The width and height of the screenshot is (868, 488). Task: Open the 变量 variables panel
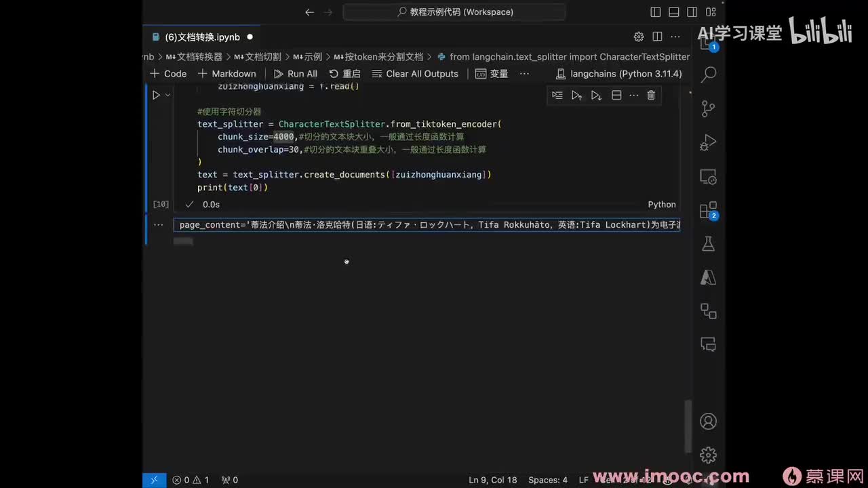point(492,74)
